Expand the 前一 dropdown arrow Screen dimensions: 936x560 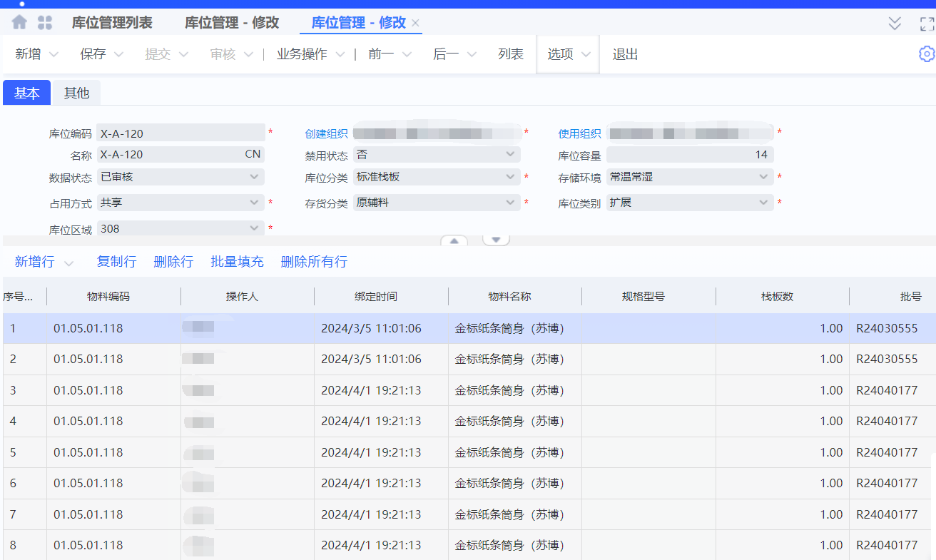tap(407, 55)
